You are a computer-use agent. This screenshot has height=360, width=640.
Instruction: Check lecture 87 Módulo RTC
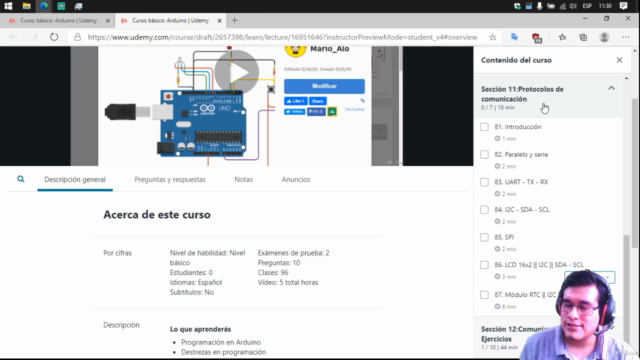click(x=484, y=295)
